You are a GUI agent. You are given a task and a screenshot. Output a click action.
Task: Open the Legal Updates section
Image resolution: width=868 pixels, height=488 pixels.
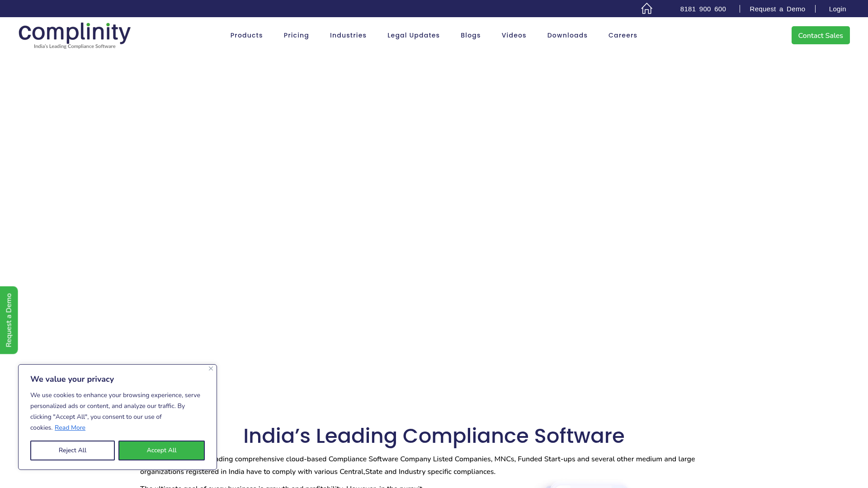(x=413, y=35)
